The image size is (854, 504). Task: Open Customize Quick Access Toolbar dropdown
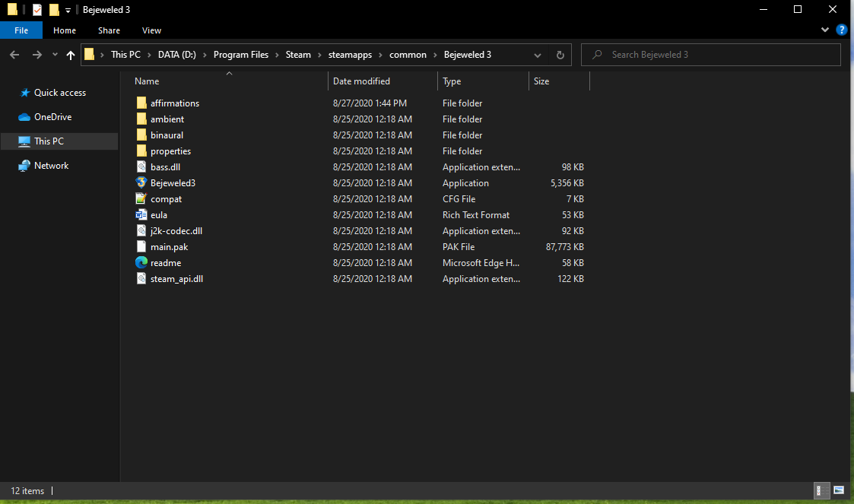(68, 11)
